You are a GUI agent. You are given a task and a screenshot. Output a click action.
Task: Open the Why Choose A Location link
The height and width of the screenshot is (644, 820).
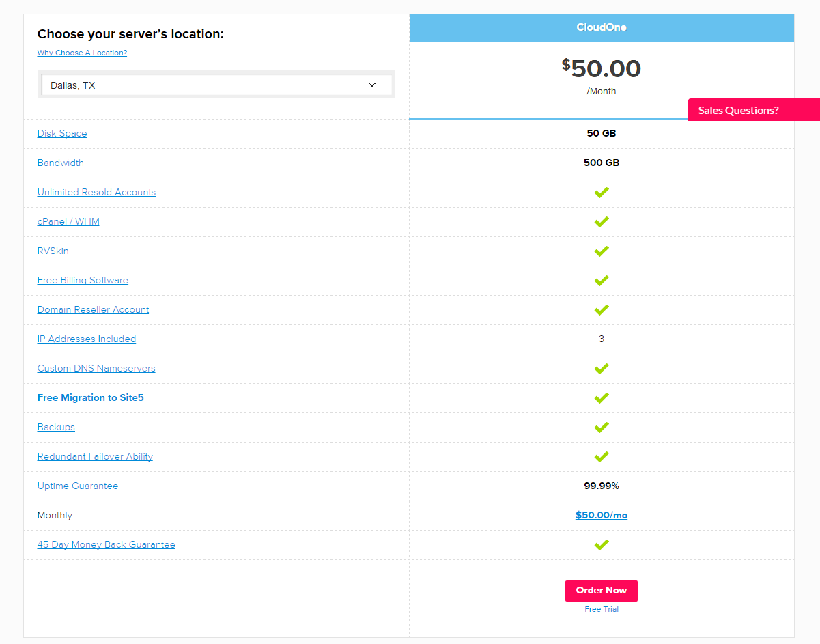click(82, 53)
